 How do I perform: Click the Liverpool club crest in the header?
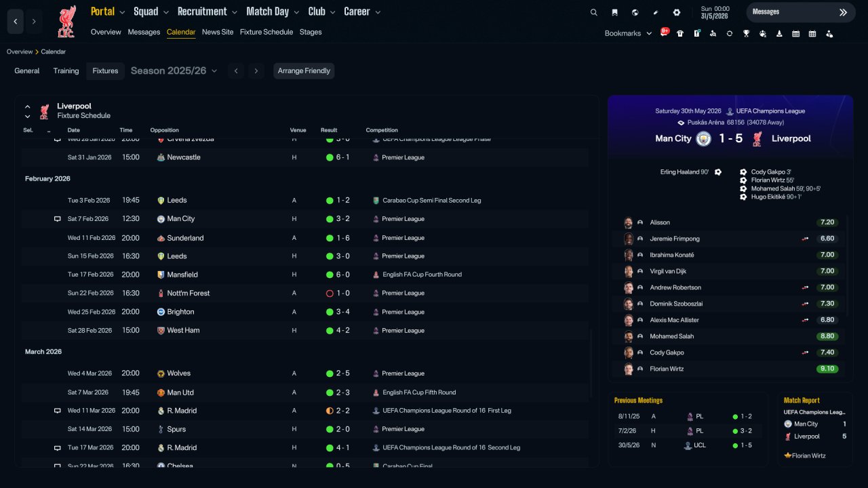(66, 22)
